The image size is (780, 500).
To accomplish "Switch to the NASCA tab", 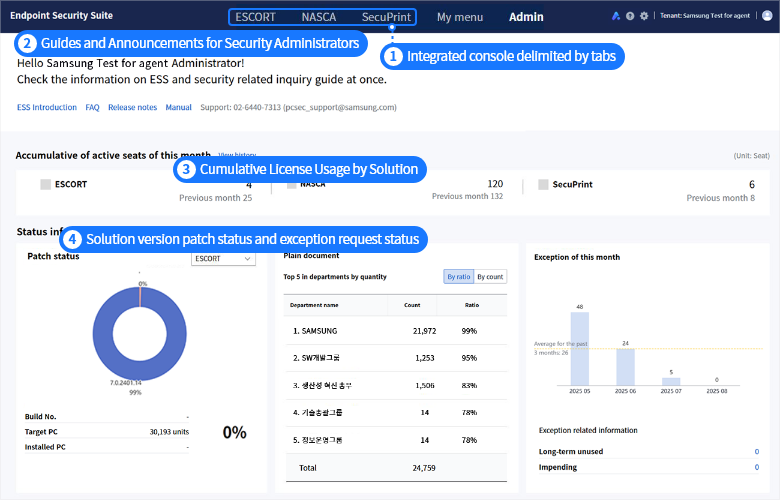I will click(x=319, y=17).
